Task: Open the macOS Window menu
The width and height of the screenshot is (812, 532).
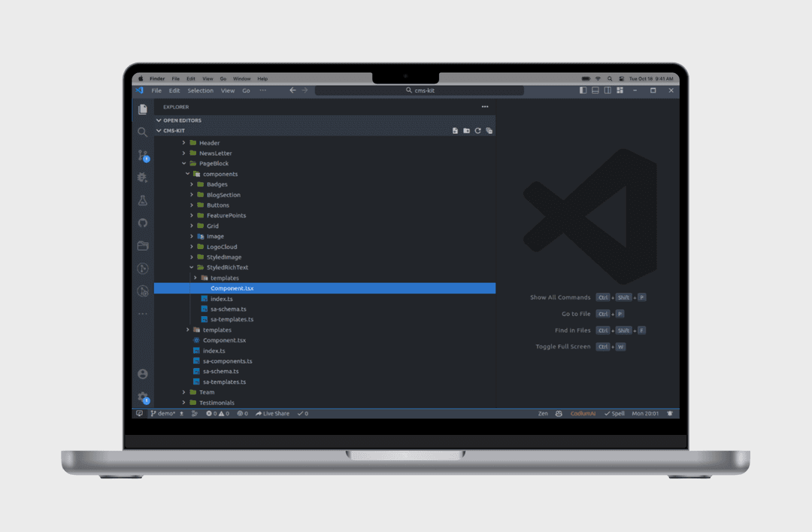Action: tap(241, 79)
